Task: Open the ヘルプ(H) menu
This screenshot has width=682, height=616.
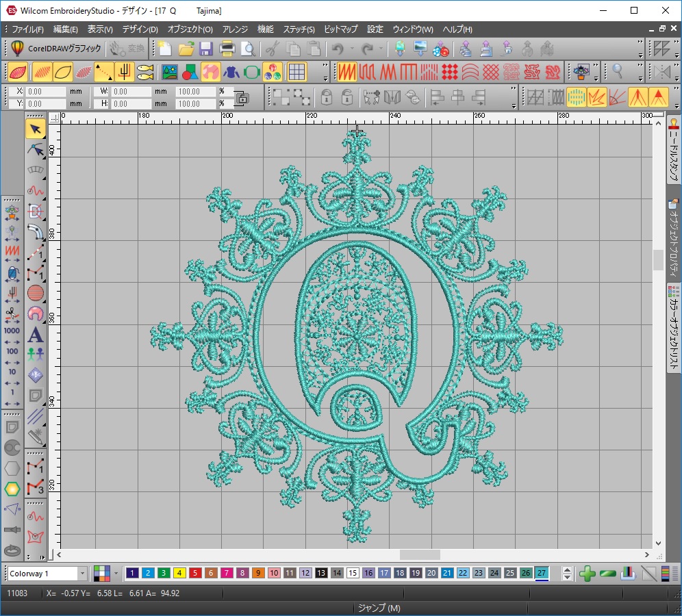Action: pos(457,29)
